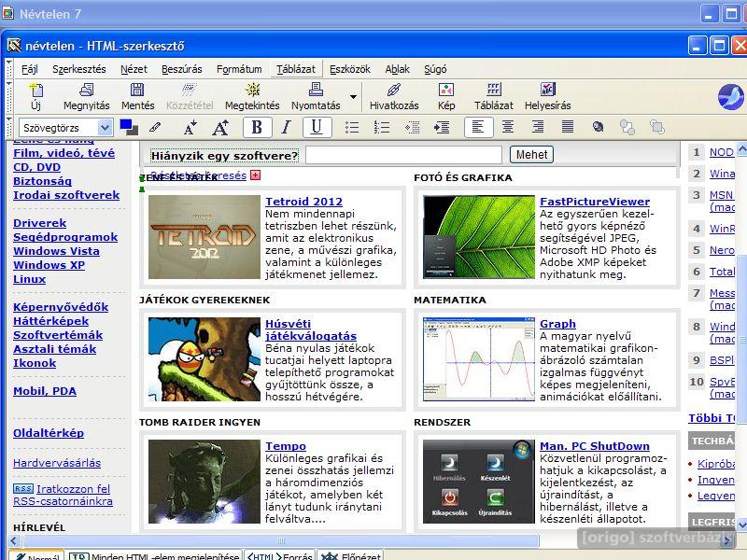Insert a link with Hivatkozás icon
The width and height of the screenshot is (747, 560).
[x=394, y=97]
